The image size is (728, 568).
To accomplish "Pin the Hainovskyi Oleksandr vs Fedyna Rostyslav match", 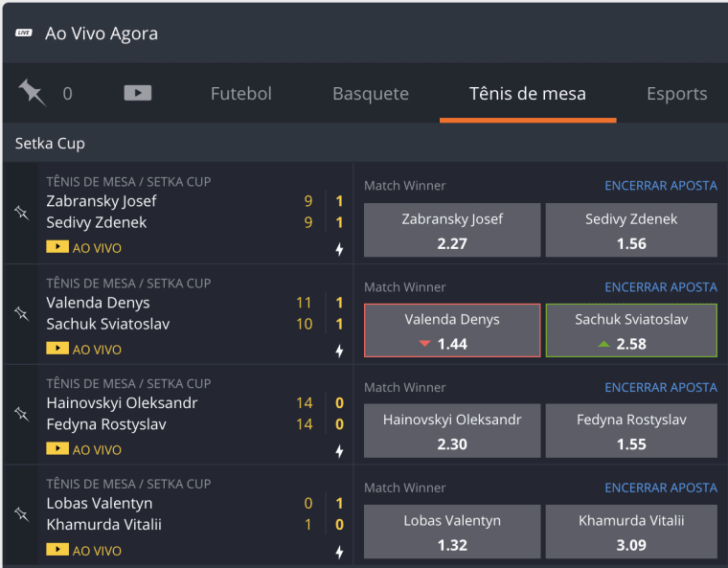I will tap(21, 414).
